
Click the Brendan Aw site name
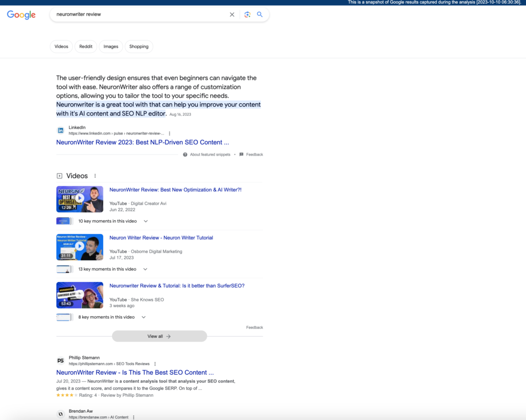[x=81, y=411]
